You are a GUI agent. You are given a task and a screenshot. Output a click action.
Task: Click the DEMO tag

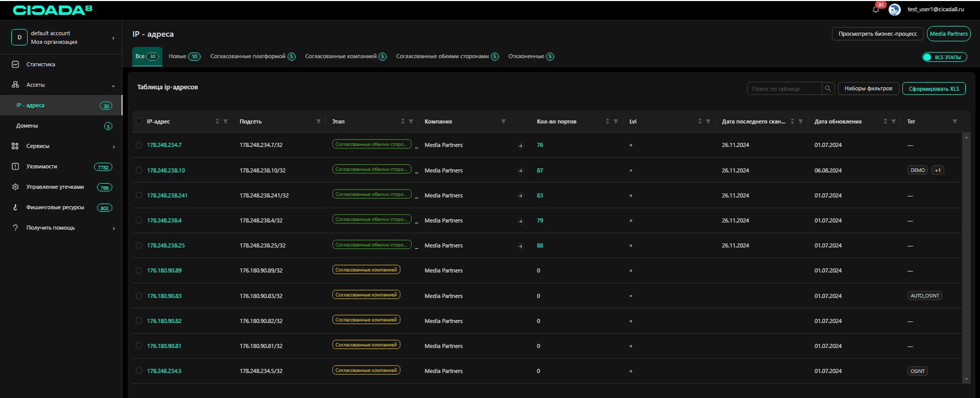coord(918,170)
